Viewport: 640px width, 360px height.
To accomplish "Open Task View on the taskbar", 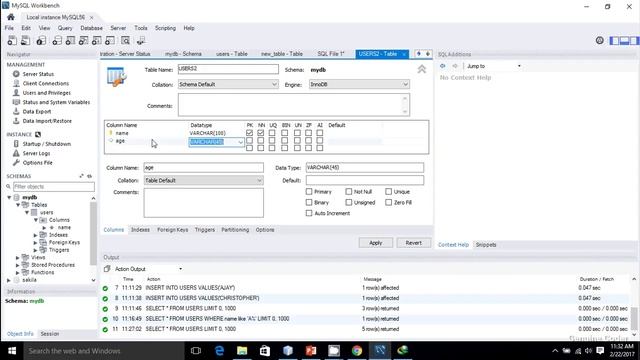I will 196,351.
